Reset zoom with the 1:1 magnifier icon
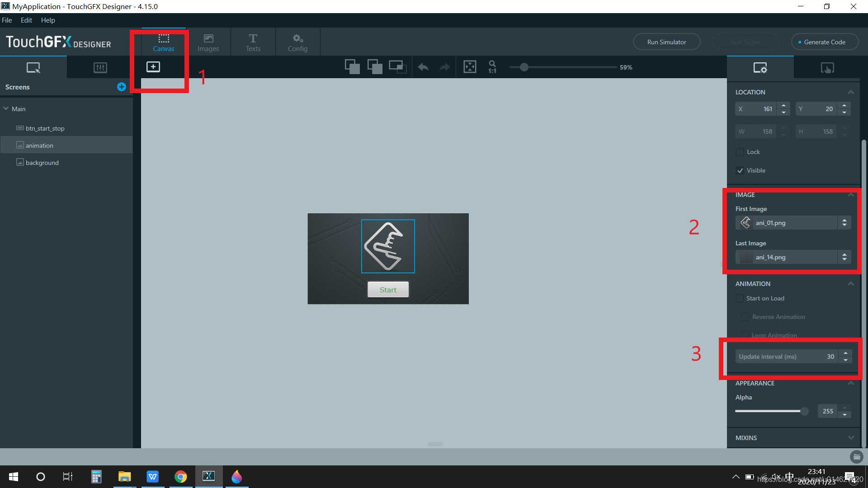The image size is (868, 488). coord(492,67)
